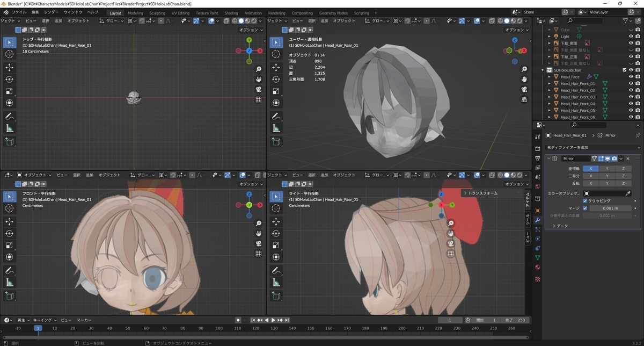Select the Annotate tool in top view
644x346 pixels.
(10, 116)
